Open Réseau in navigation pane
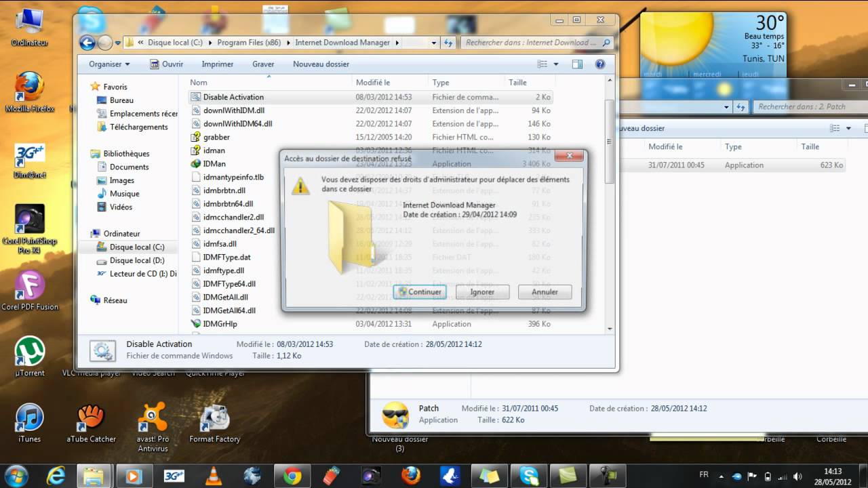The width and height of the screenshot is (868, 488). tap(115, 300)
